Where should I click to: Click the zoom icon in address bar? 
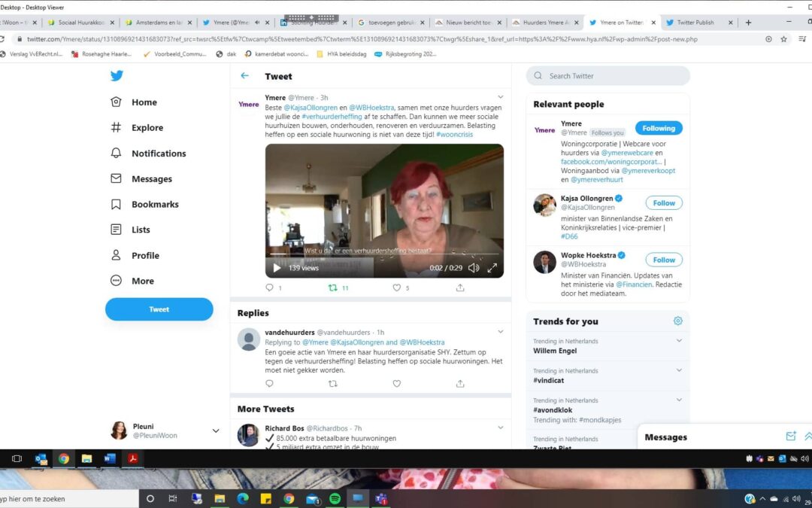(768, 39)
